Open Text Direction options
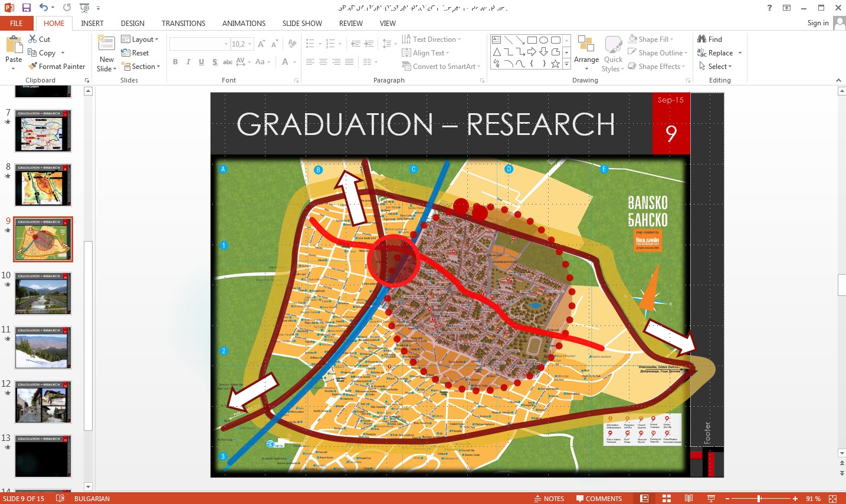The image size is (846, 504). [431, 39]
